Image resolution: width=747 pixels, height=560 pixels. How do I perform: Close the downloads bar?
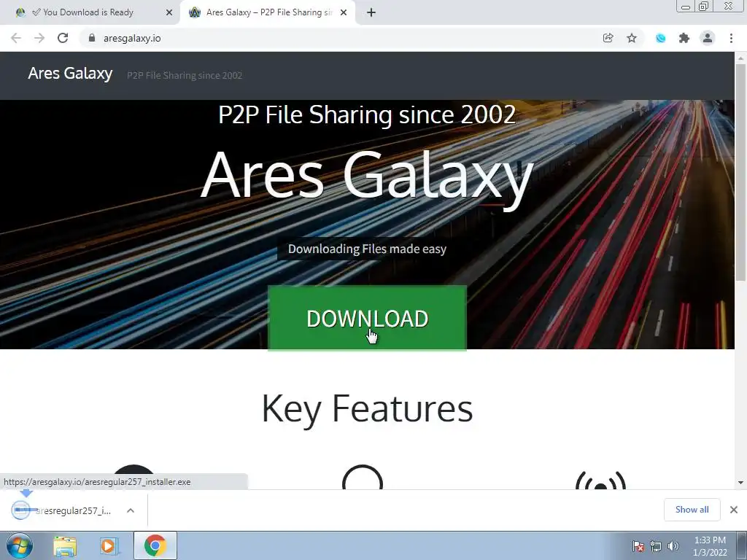(734, 510)
